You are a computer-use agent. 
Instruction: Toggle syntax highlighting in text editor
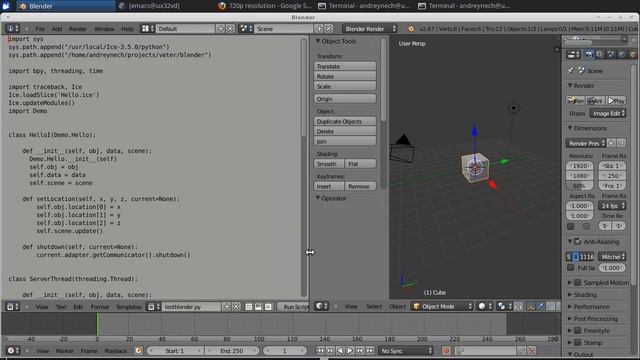coord(268,307)
